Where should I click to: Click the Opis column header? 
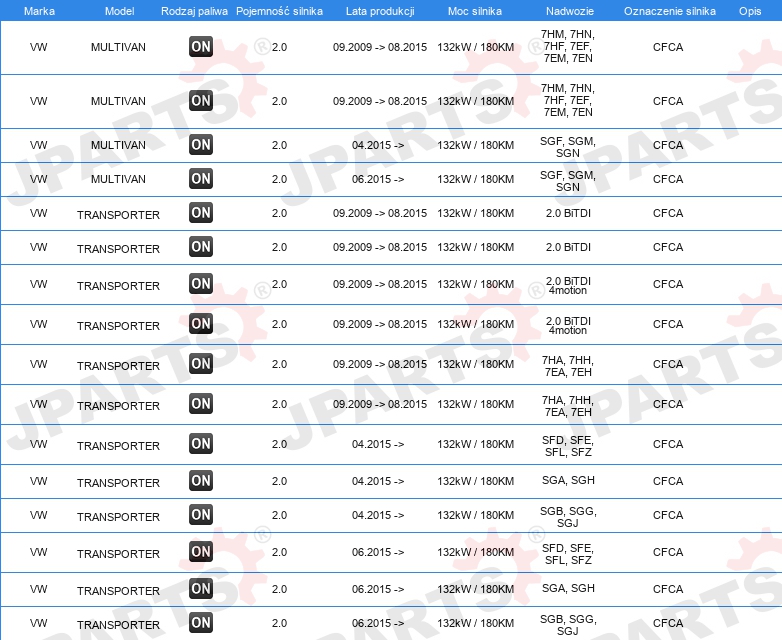(750, 11)
